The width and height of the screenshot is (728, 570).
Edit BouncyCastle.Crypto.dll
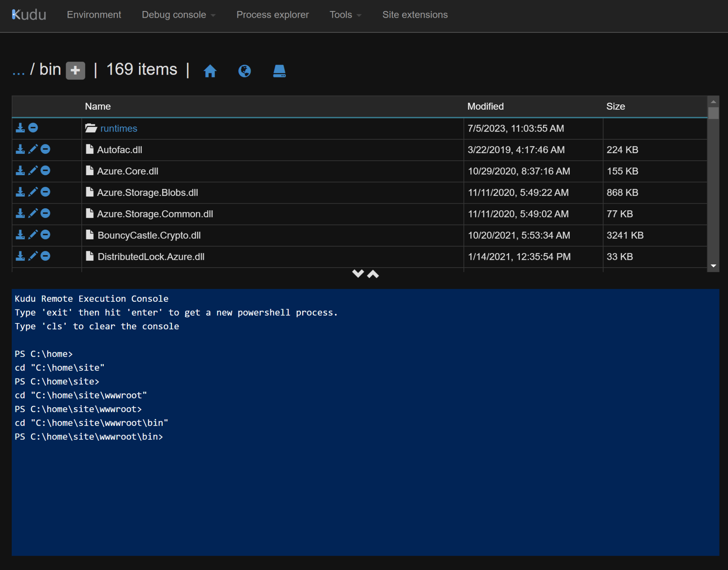click(33, 235)
